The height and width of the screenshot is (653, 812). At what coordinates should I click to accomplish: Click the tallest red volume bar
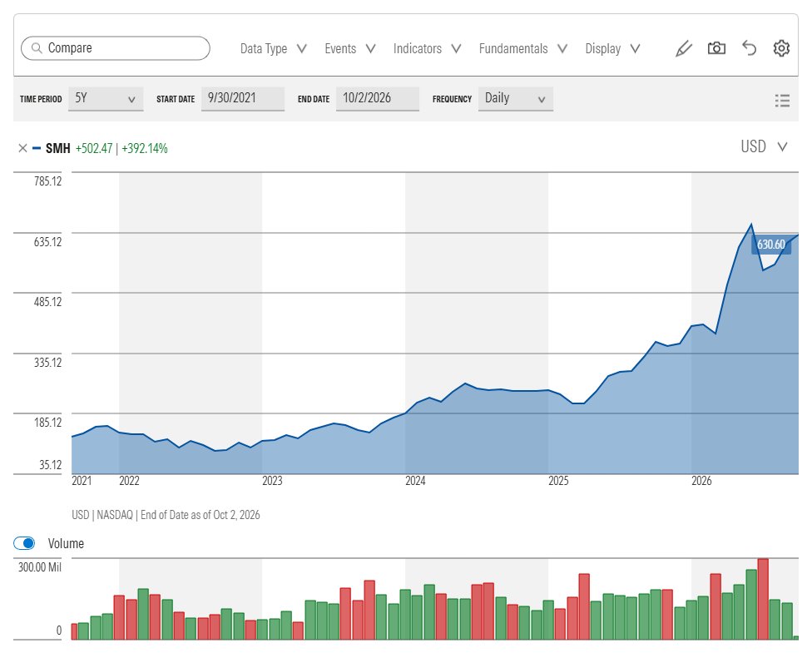[x=763, y=599]
